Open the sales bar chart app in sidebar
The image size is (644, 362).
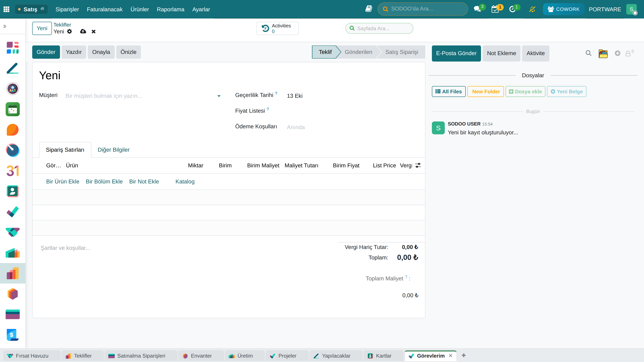coord(12,273)
